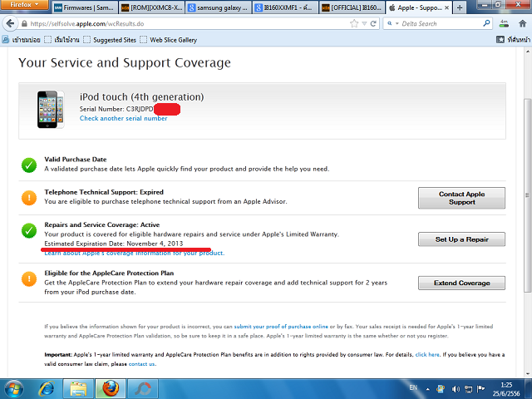The width and height of the screenshot is (532, 399).
Task: Click the Firefox taskbar icon
Action: (x=111, y=389)
